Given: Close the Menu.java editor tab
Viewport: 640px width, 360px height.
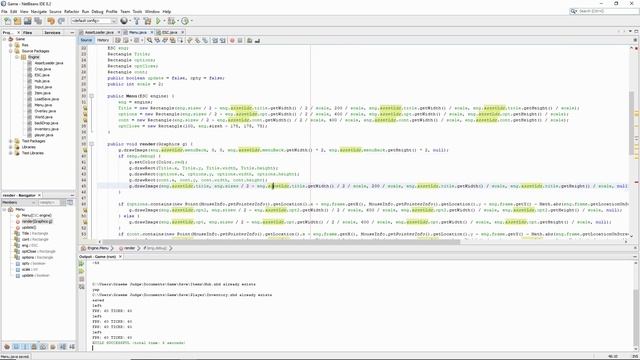Looking at the screenshot, I should coord(151,32).
